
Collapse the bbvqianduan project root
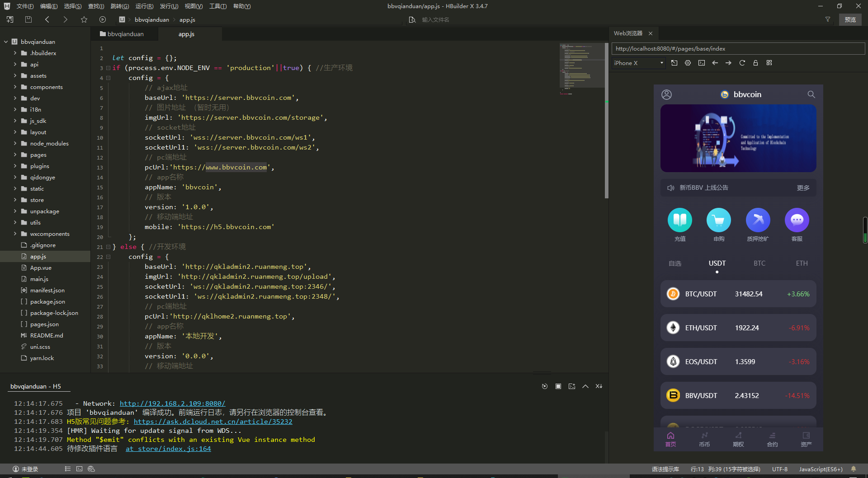[x=6, y=42]
